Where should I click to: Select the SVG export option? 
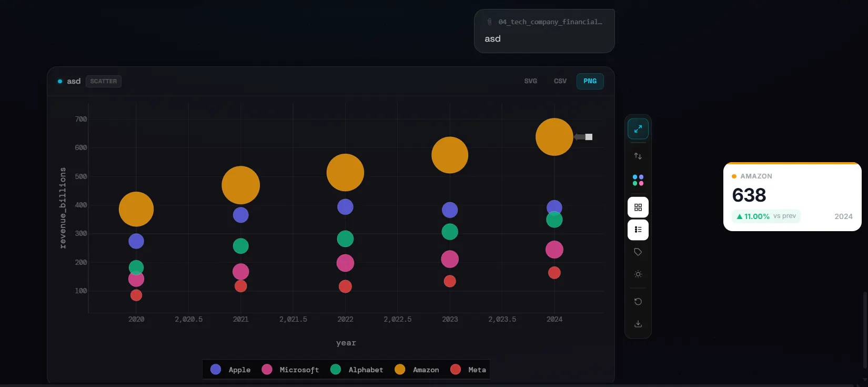tap(531, 81)
